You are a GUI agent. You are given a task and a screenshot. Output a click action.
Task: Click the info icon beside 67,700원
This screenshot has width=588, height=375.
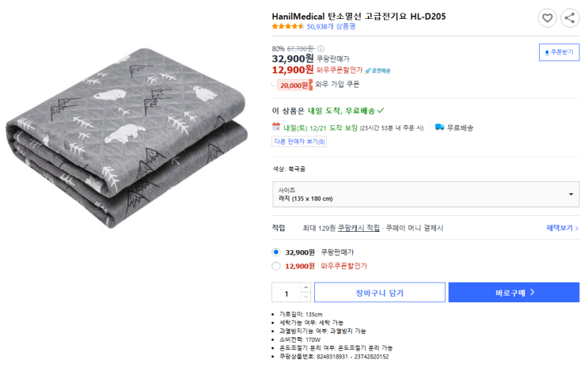321,48
